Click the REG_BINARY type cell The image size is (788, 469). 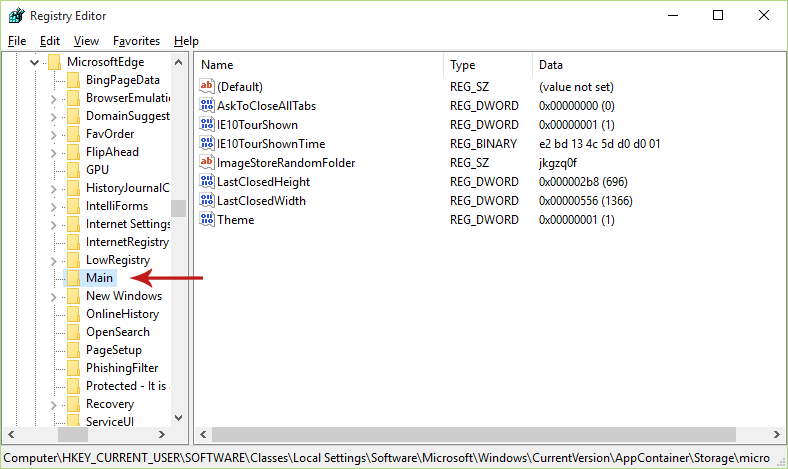click(483, 144)
